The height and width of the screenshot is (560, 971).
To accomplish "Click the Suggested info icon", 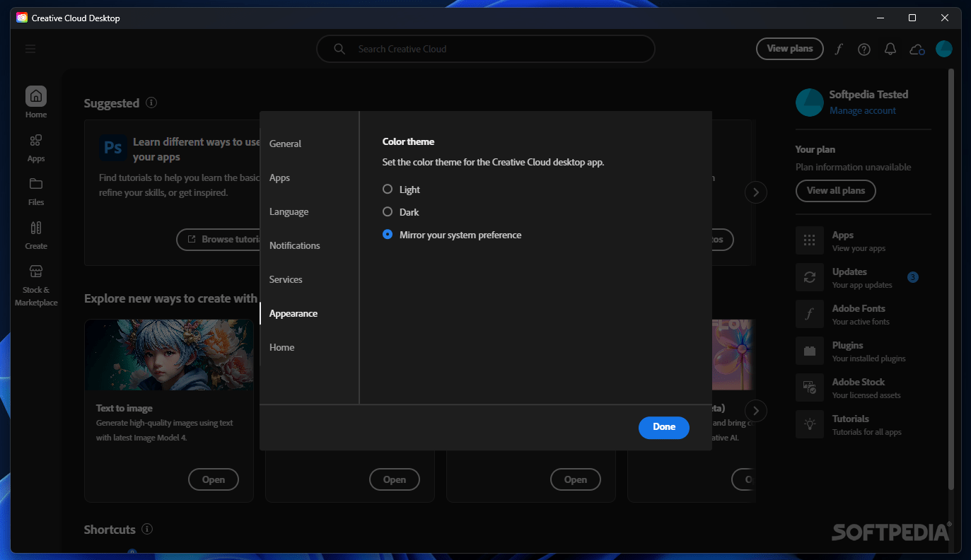I will (151, 103).
